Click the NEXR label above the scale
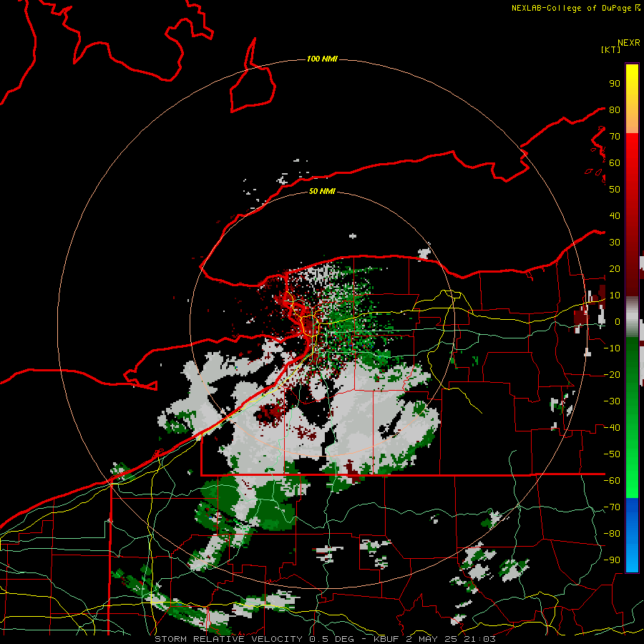 click(x=629, y=43)
